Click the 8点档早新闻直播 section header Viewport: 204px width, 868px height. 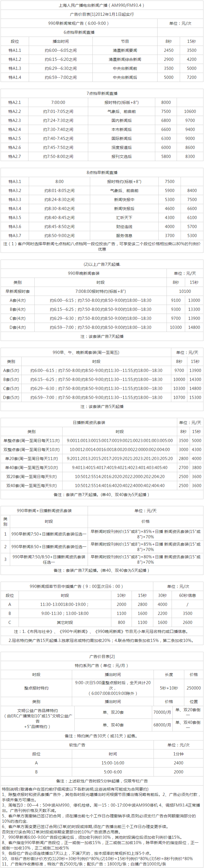coord(102,173)
